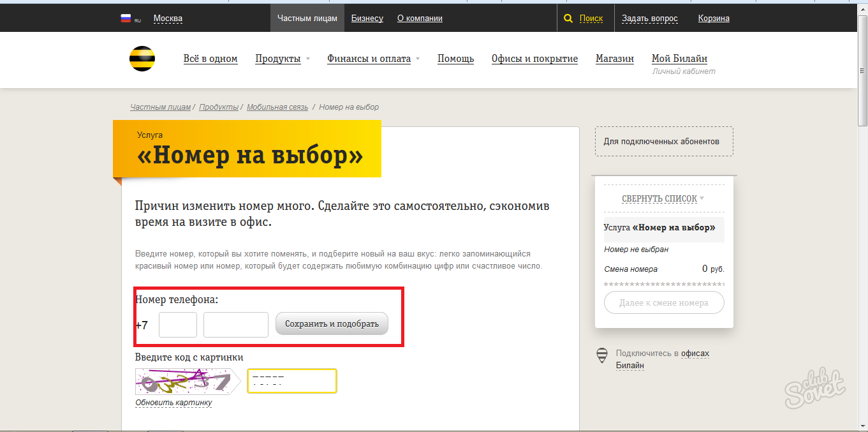Viewport: 868px width, 432px height.
Task: Open the Корзина cart link
Action: pyautogui.click(x=714, y=19)
